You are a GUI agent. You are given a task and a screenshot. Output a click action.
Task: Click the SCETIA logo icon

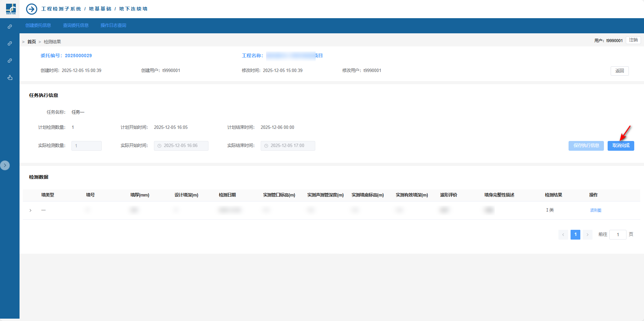tap(11, 9)
